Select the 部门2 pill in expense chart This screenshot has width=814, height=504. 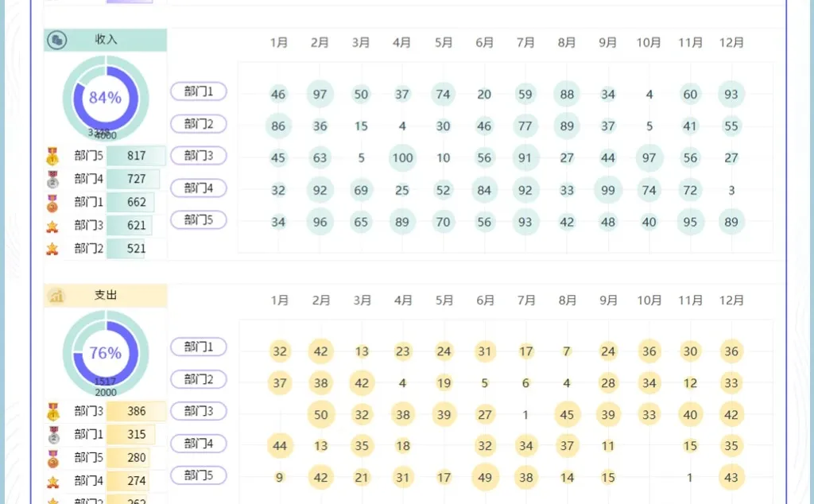199,379
